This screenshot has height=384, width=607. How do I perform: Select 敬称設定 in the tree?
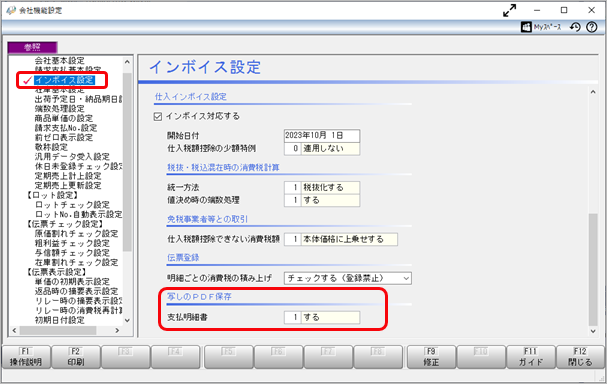coord(51,147)
